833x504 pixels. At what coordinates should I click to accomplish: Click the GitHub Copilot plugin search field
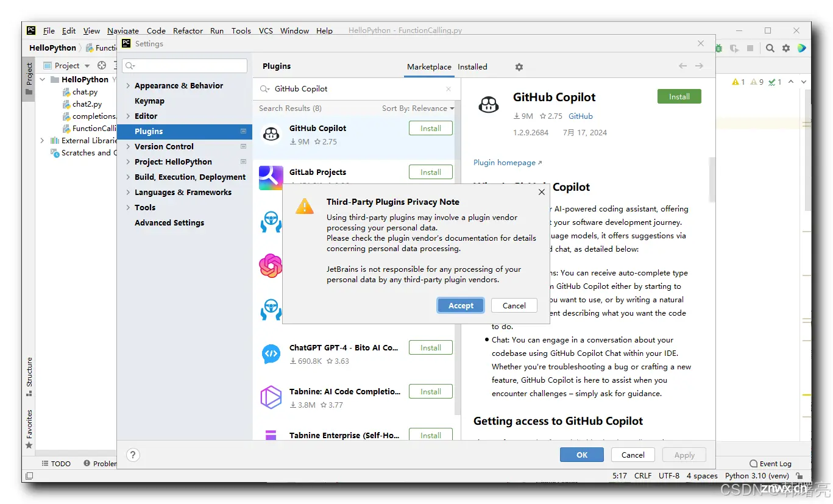(356, 89)
